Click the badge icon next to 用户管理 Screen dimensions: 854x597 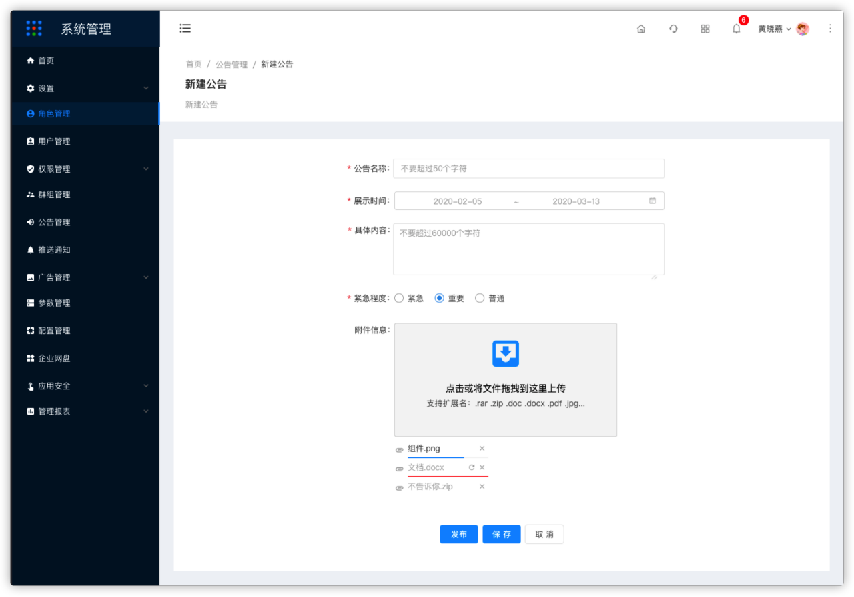point(30,141)
